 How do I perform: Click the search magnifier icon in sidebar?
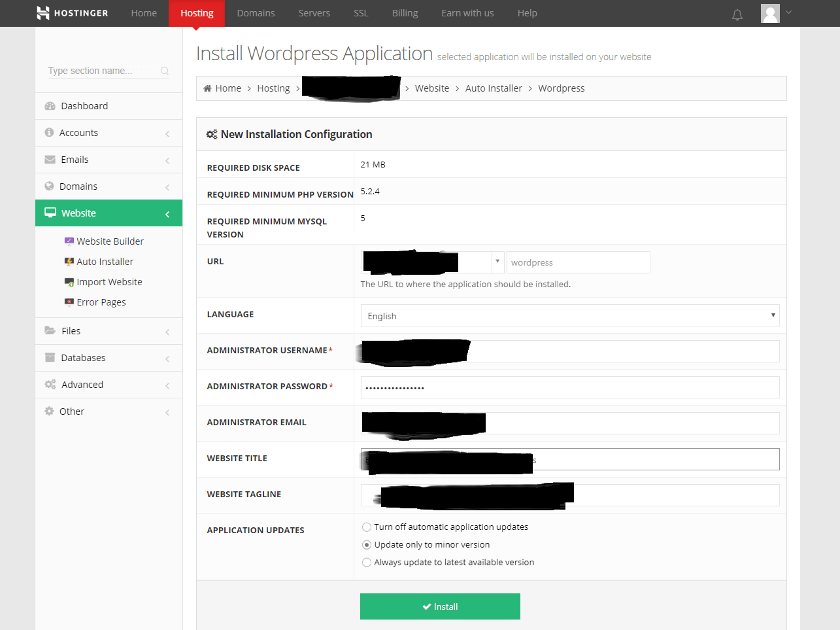165,71
